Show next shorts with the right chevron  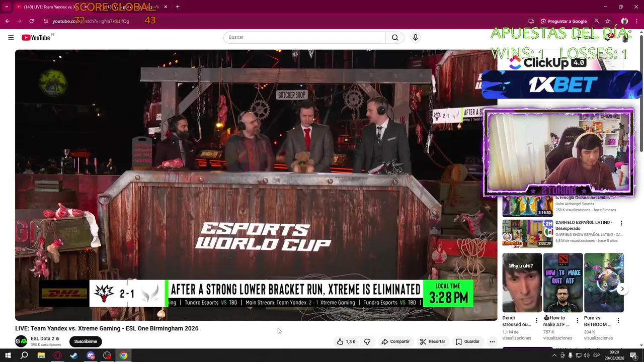[x=622, y=289]
